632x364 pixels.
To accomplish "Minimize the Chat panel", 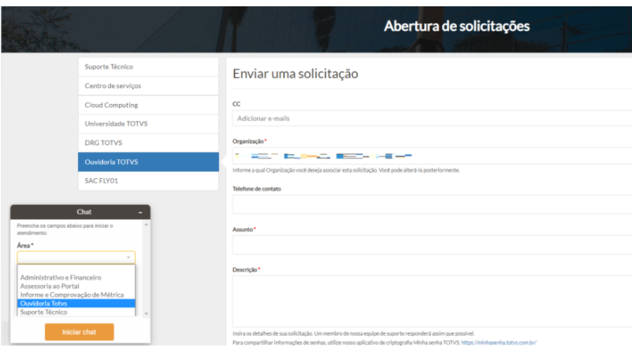I will pyautogui.click(x=140, y=212).
